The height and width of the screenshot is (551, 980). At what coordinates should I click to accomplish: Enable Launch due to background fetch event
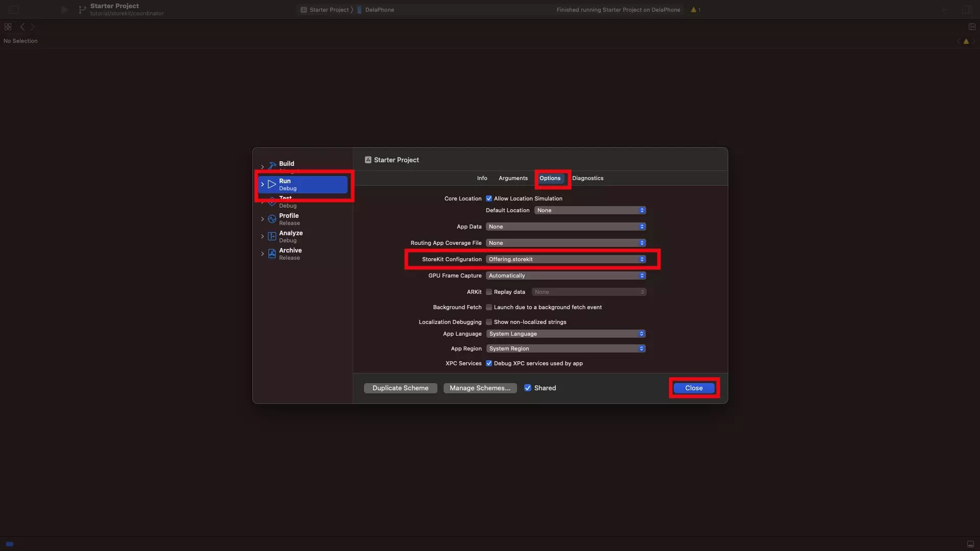[x=488, y=308]
